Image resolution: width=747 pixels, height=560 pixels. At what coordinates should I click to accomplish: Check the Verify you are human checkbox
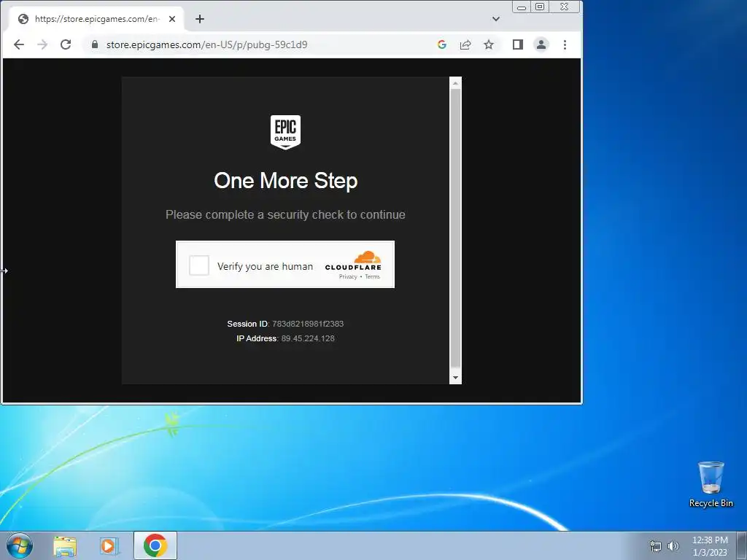point(199,265)
